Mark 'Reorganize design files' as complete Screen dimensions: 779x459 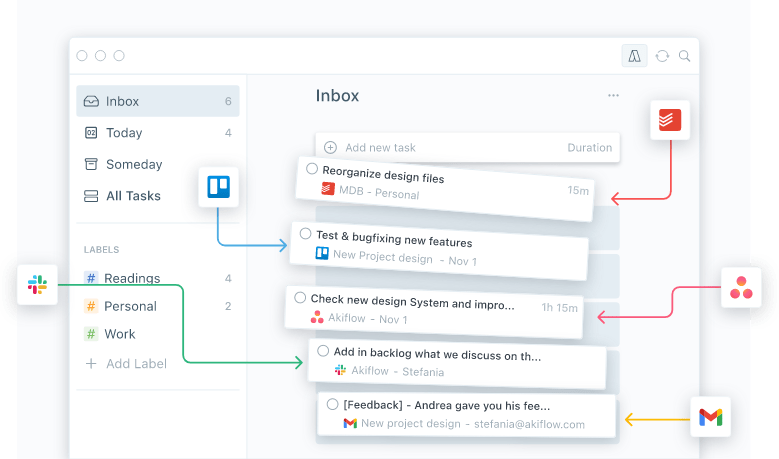[x=312, y=169]
